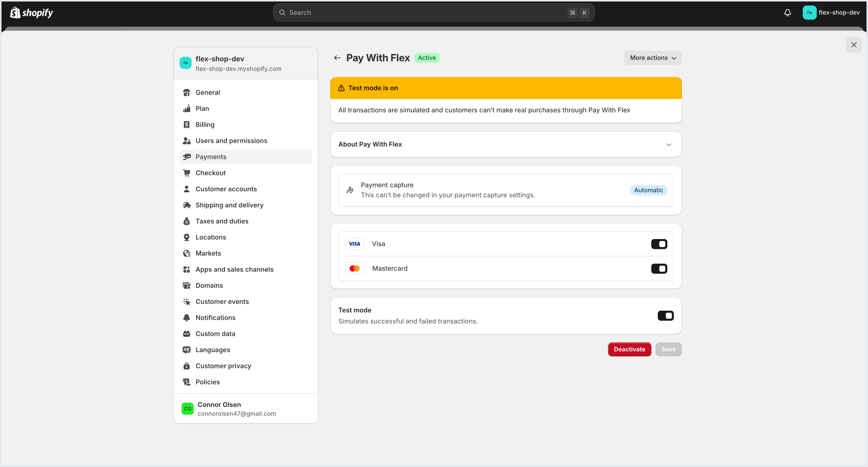Click the Billing receipt icon
This screenshot has height=467, width=868.
[x=186, y=125]
